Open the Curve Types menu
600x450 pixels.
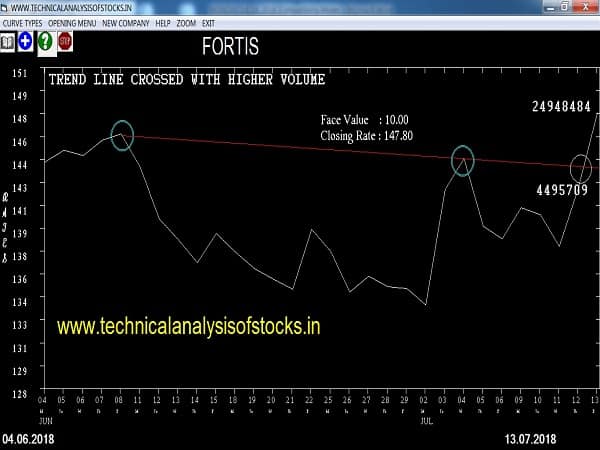[21, 22]
